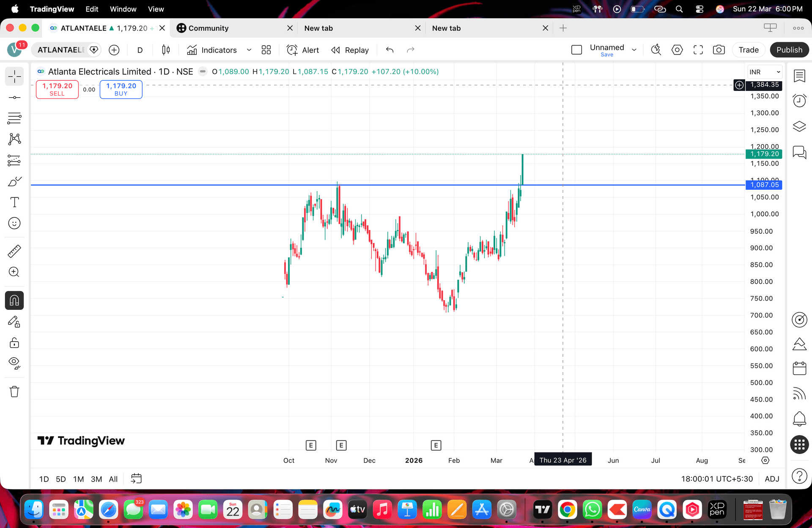This screenshot has height=528, width=812.
Task: Collapse the symbol legend toggle
Action: (203, 71)
